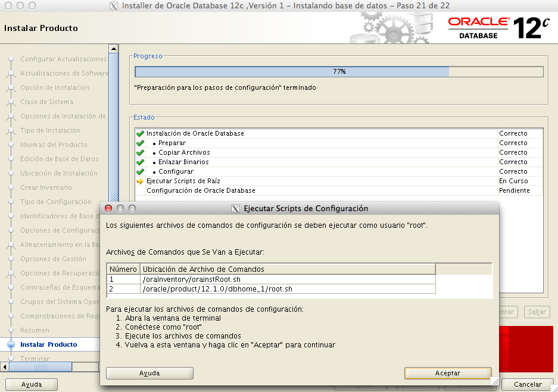Click green check next to Copiar Archivos
The image size is (558, 392).
tap(140, 152)
